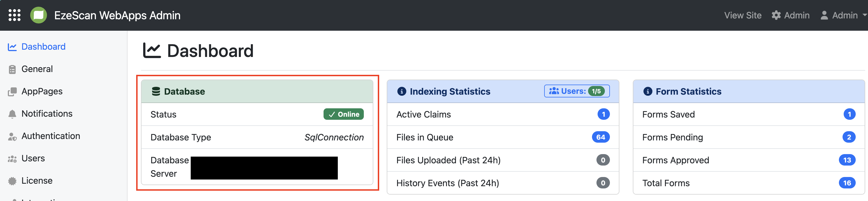Image resolution: width=868 pixels, height=201 pixels.
Task: Click the Forms Saved label
Action: pos(668,114)
